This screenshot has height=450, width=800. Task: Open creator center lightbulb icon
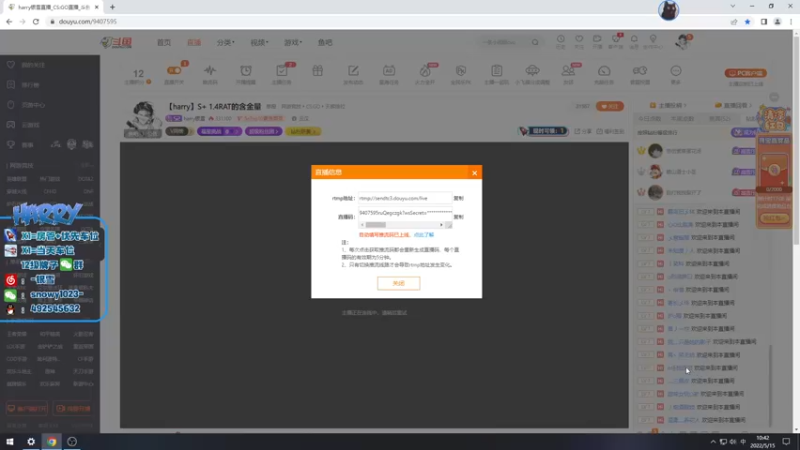pyautogui.click(x=653, y=41)
